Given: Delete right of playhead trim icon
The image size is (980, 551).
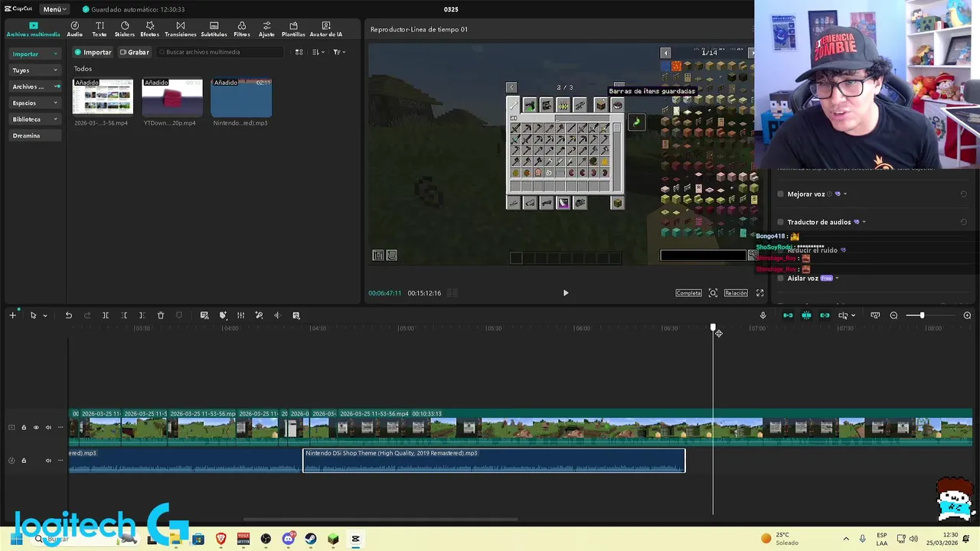Looking at the screenshot, I should (142, 315).
